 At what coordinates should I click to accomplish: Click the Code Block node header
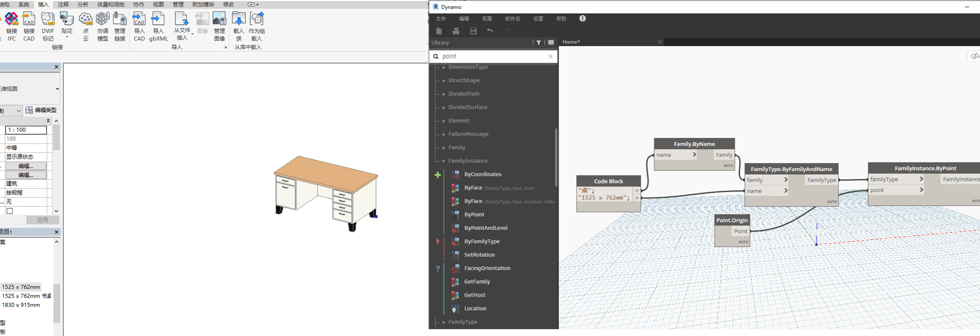(x=608, y=181)
